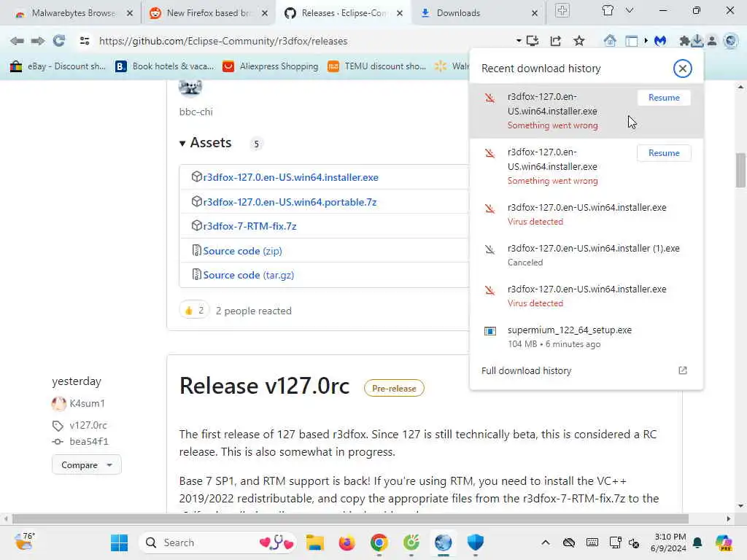This screenshot has width=747, height=560.
Task: Launch Firefox from the taskbar
Action: [x=347, y=542]
